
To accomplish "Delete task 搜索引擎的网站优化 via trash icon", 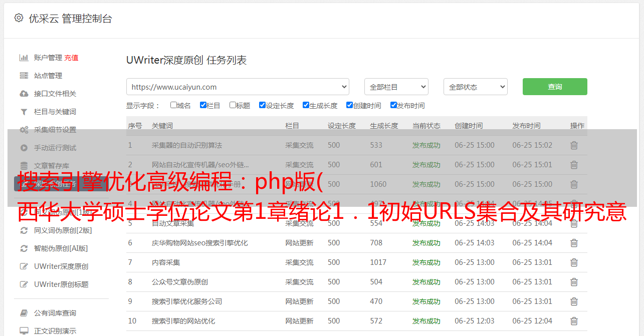I will coord(574,321).
